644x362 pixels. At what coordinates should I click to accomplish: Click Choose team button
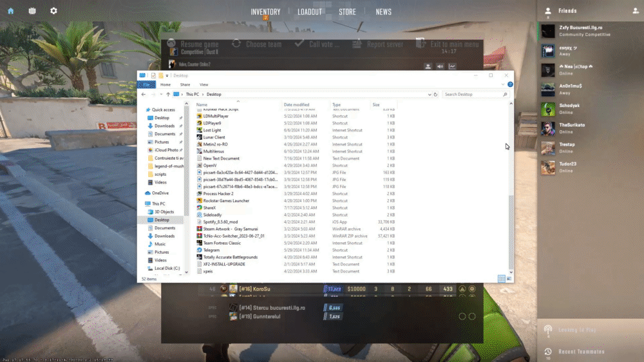click(x=257, y=44)
